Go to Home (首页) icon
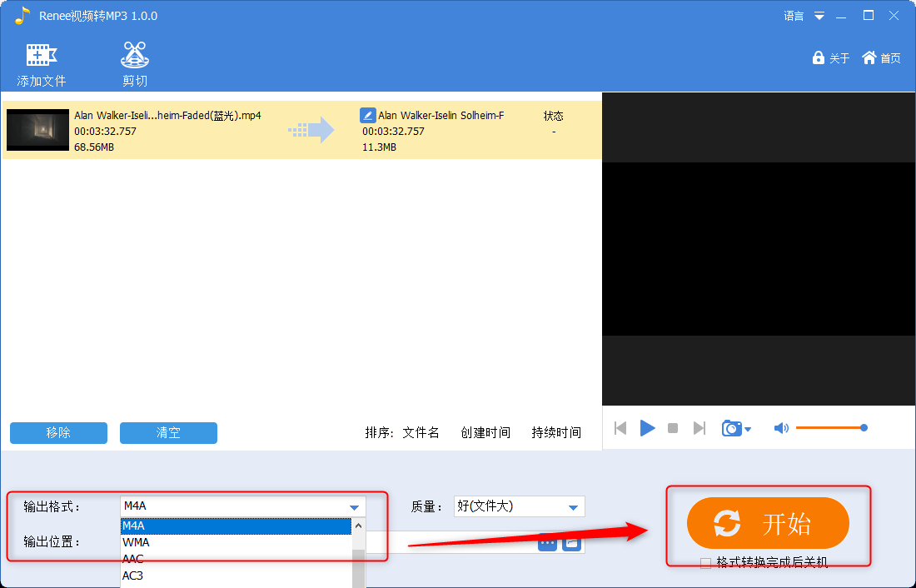The height and width of the screenshot is (588, 916). [869, 57]
